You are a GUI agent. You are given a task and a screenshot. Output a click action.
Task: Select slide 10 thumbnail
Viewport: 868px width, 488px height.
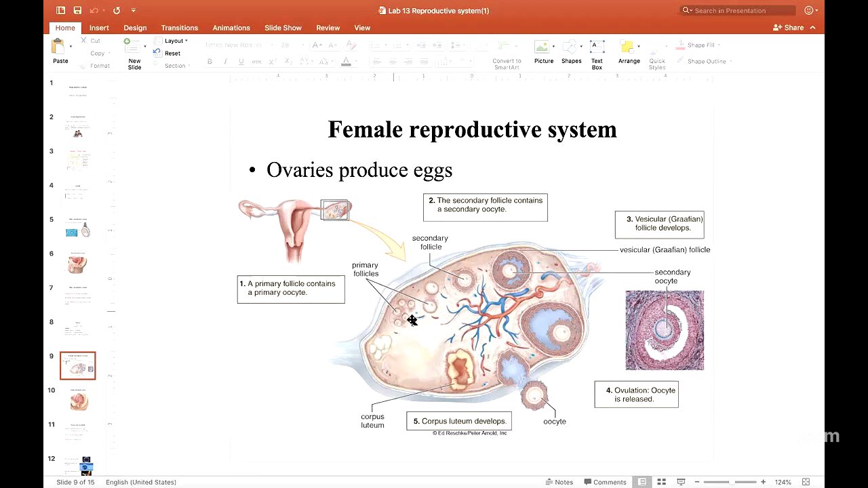click(x=78, y=400)
